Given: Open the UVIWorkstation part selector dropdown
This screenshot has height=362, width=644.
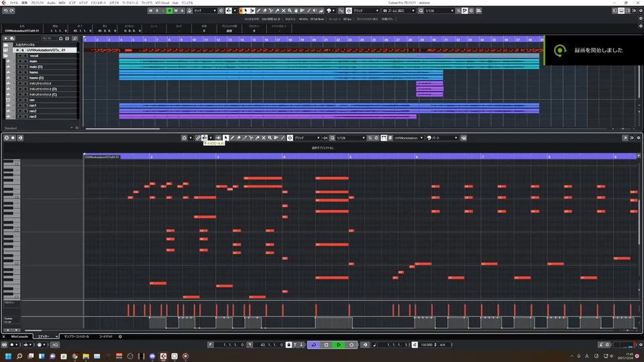Looking at the screenshot, I should pyautogui.click(x=409, y=138).
